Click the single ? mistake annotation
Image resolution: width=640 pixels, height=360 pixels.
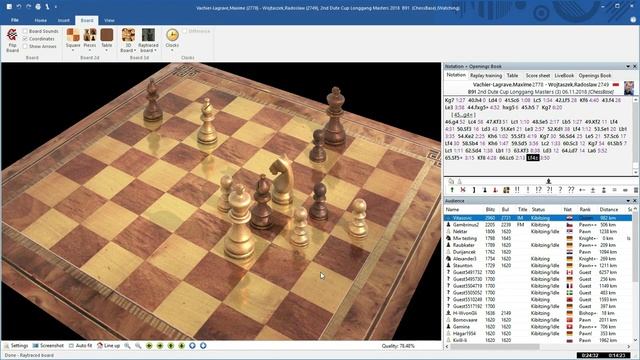pos(560,190)
